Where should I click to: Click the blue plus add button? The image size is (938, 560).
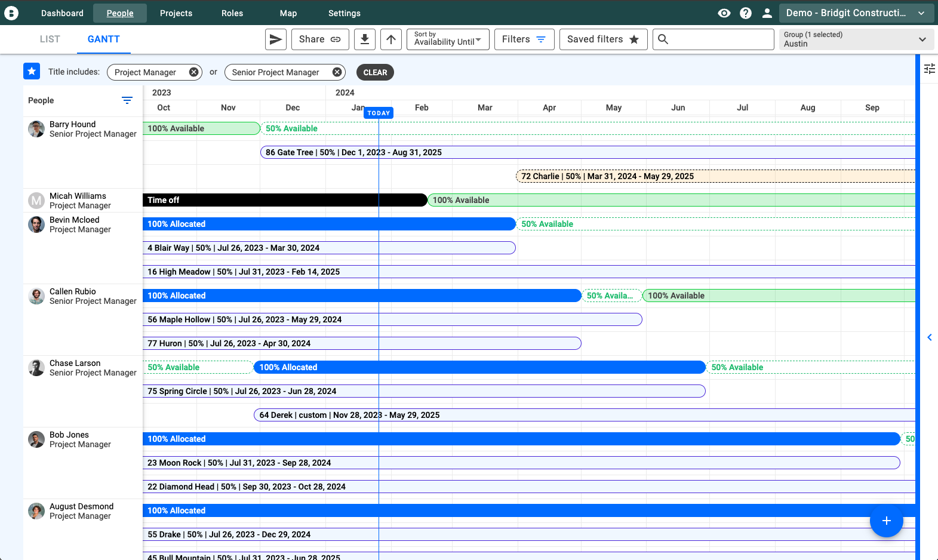click(x=886, y=521)
